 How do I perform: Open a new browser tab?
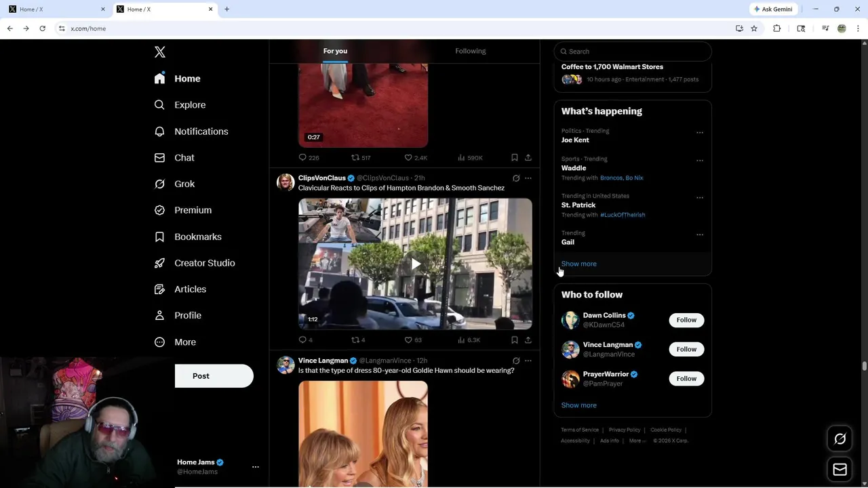[x=226, y=9]
